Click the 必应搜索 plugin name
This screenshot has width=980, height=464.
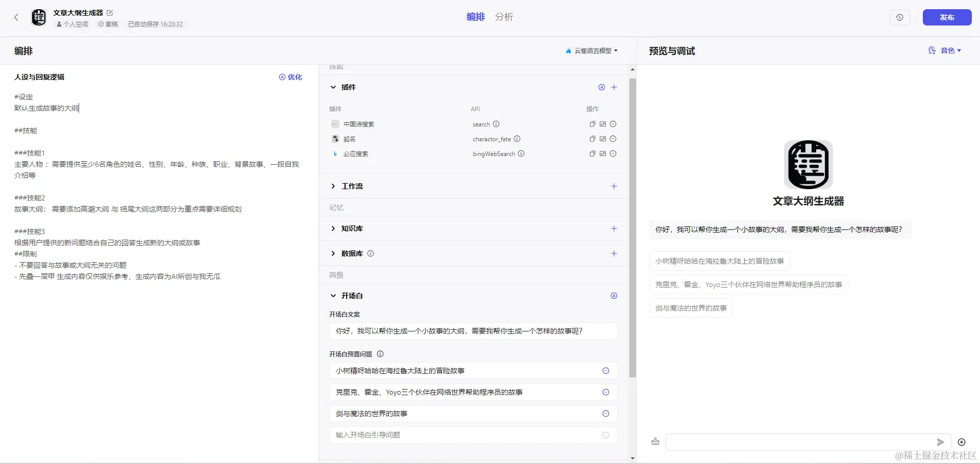tap(356, 153)
